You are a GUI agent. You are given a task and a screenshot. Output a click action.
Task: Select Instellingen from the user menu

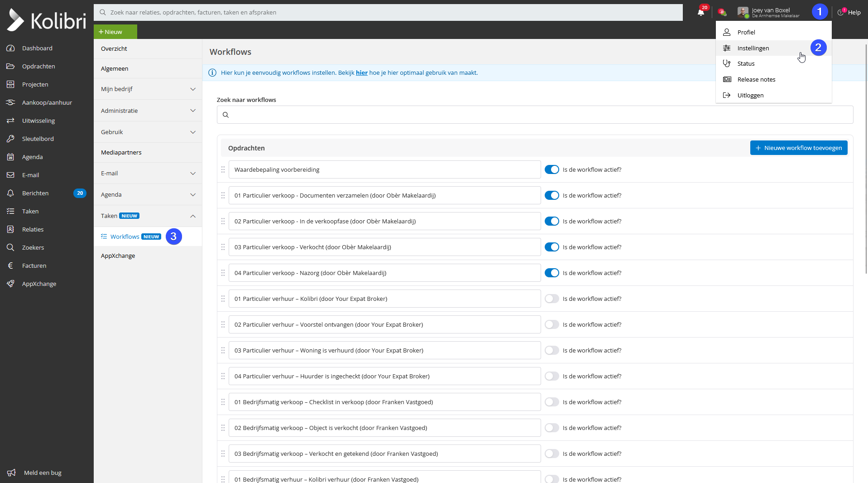(753, 48)
